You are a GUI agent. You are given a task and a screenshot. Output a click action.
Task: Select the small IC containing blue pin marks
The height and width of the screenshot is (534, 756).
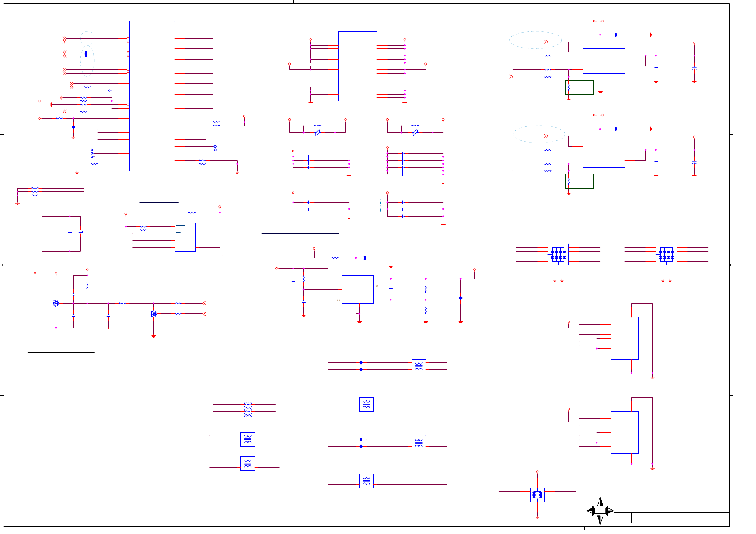pyautogui.click(x=185, y=237)
